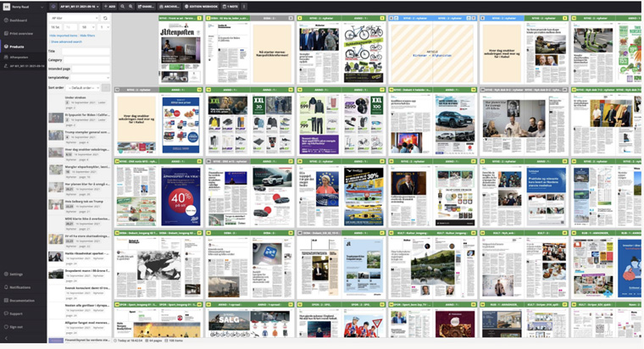This screenshot has width=644, height=349.
Task: Open the templateMap dropdown
Action: pyautogui.click(x=90, y=78)
